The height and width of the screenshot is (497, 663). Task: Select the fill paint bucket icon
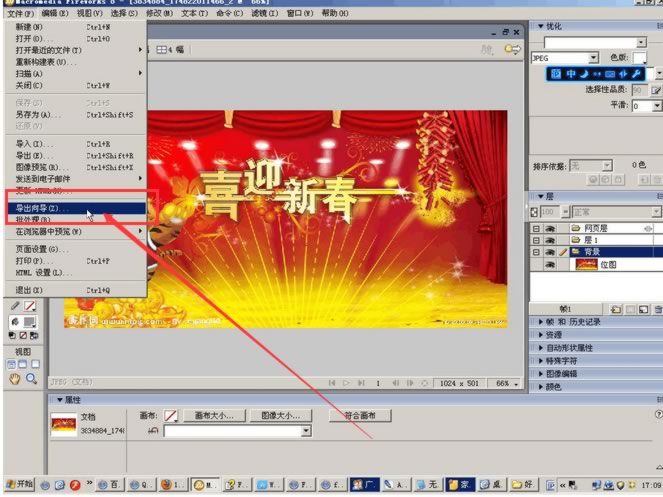tap(15, 322)
